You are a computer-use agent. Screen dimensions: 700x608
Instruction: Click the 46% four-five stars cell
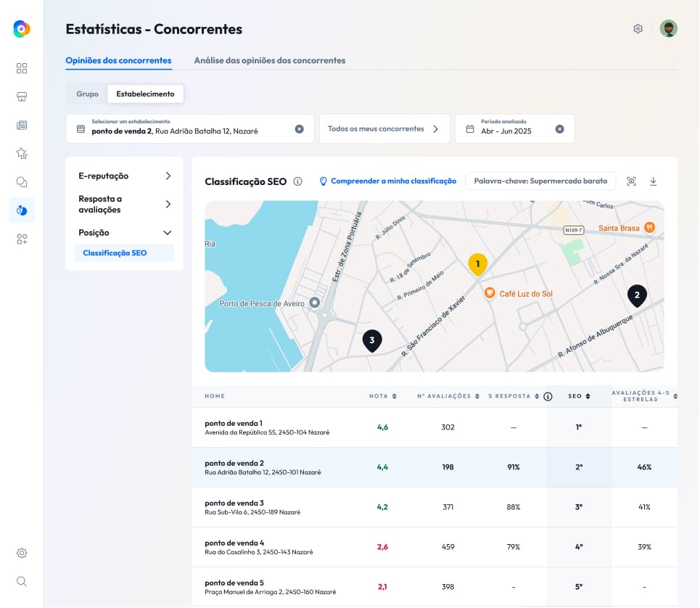[644, 467]
